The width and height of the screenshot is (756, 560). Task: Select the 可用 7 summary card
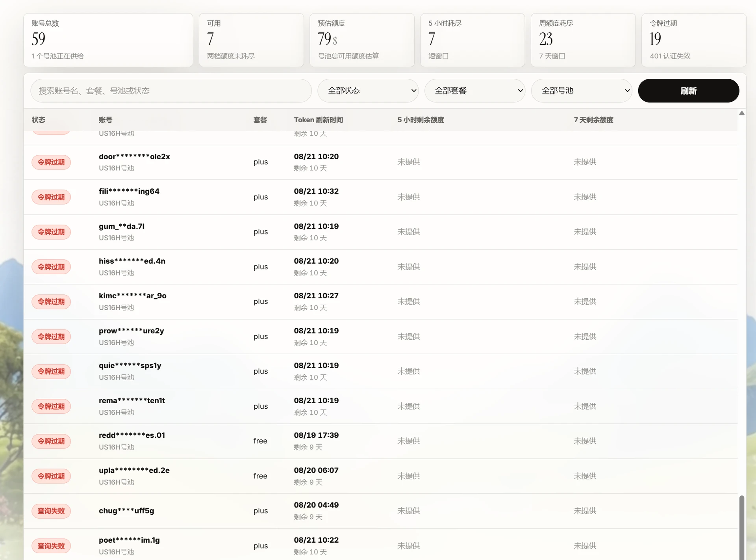251,40
